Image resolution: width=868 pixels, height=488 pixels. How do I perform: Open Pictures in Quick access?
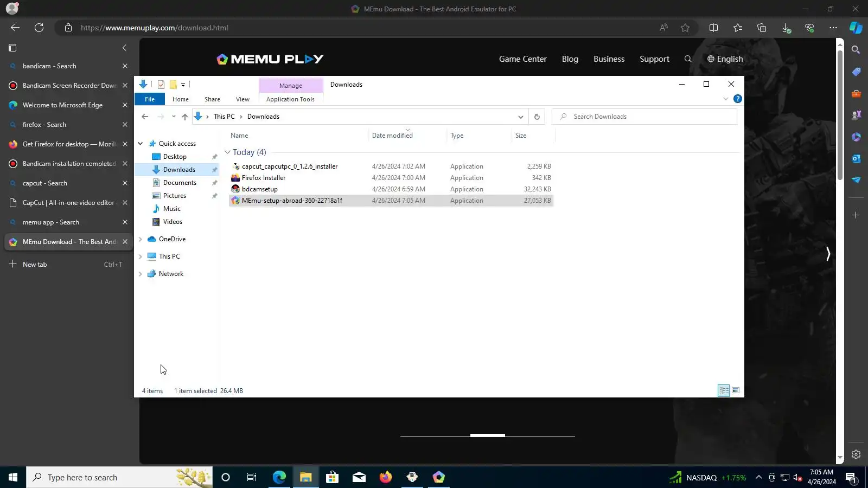click(x=175, y=196)
